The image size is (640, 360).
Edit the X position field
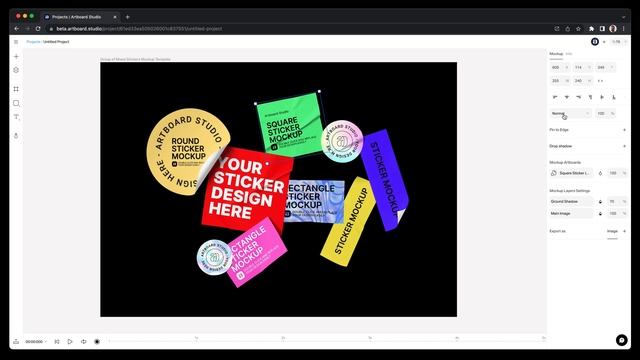tap(560, 67)
